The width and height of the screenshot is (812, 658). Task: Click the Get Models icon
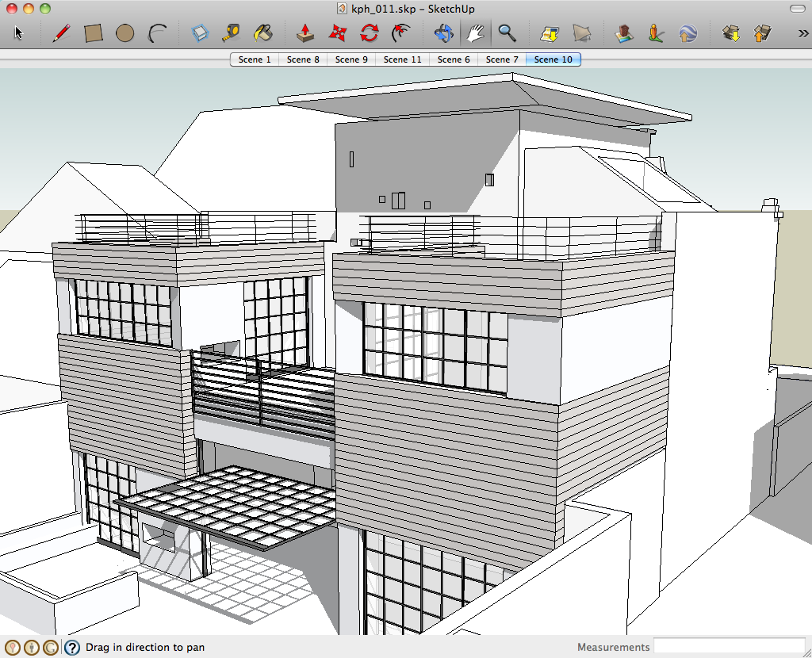point(731,33)
